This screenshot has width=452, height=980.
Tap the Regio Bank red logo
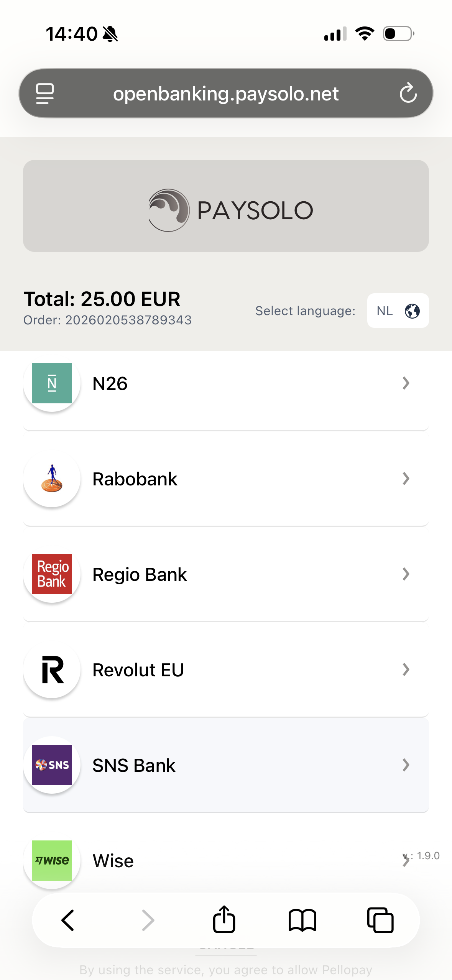tap(52, 574)
